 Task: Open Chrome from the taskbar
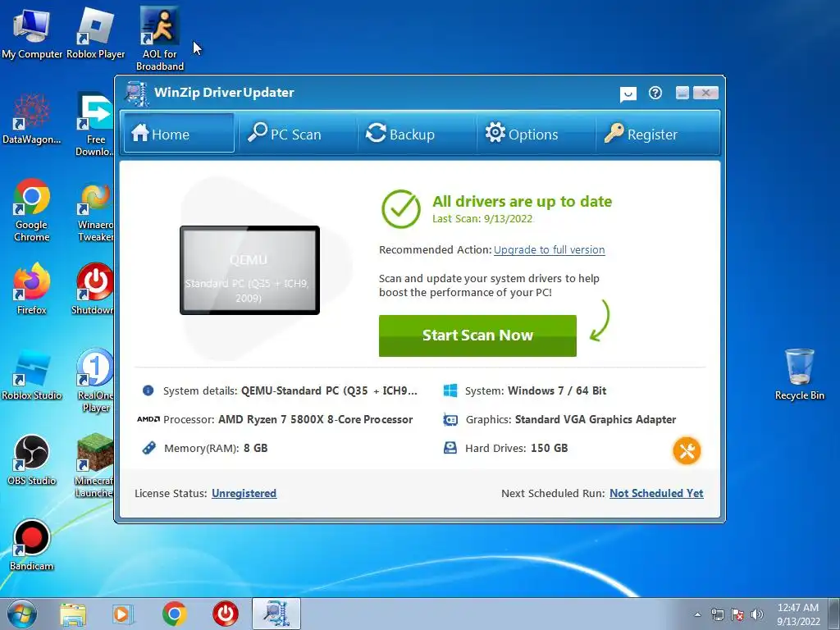pos(174,614)
